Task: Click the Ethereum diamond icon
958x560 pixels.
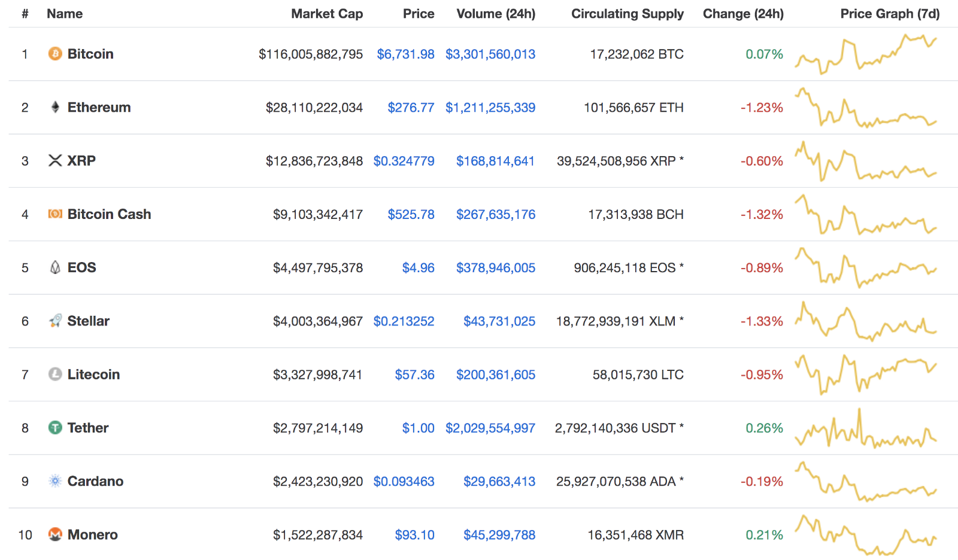Action: pyautogui.click(x=55, y=107)
